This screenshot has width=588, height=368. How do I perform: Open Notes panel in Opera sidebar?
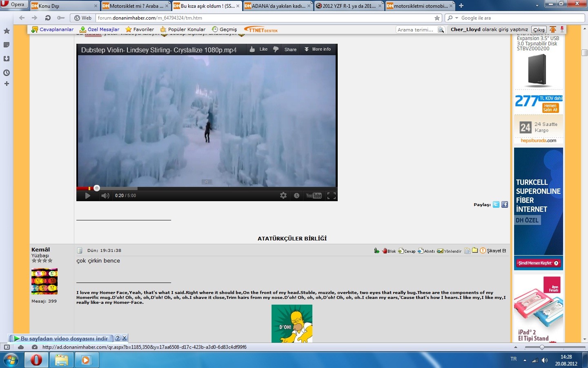pos(7,45)
